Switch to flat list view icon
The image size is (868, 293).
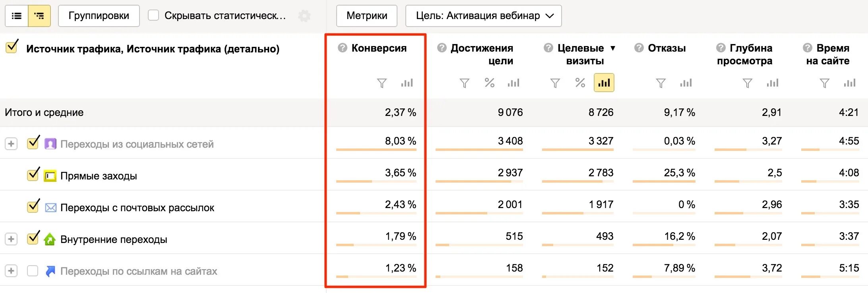tap(17, 16)
